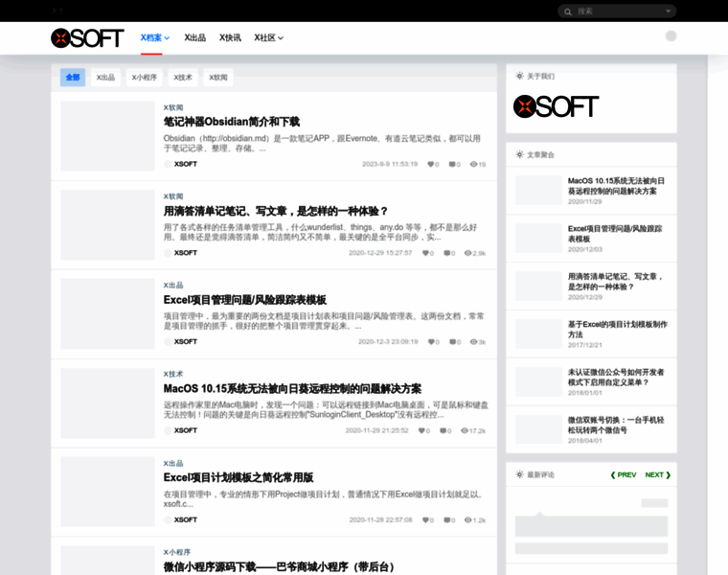Screen dimensions: 728x575
Task: Click the like heart on MacOS 10.15 article
Action: click(421, 430)
